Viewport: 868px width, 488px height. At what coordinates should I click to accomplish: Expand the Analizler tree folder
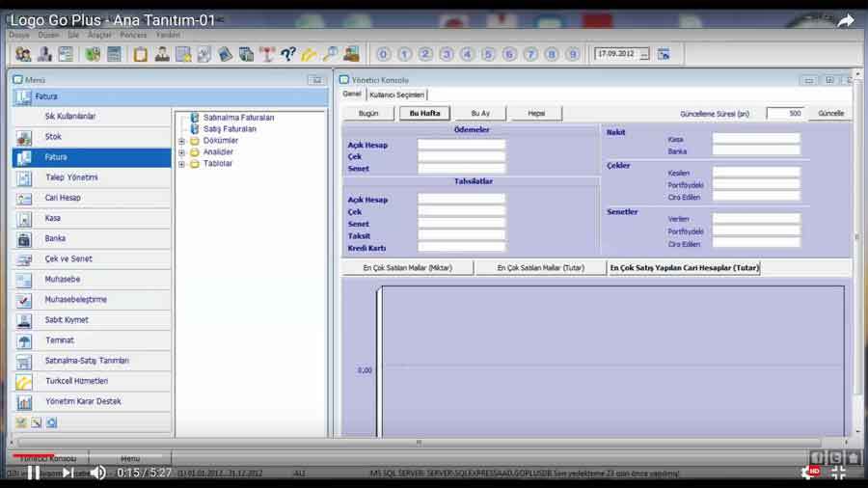click(181, 152)
